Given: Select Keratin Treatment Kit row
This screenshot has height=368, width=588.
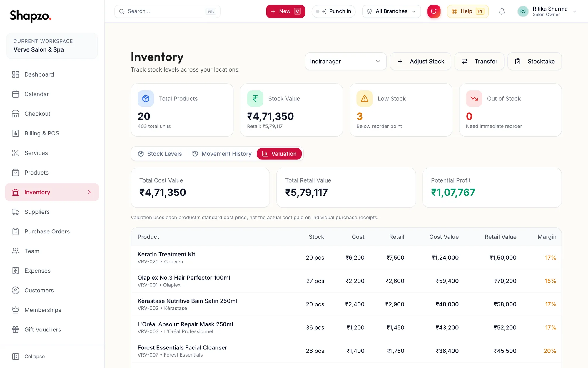Looking at the screenshot, I should 346,258.
